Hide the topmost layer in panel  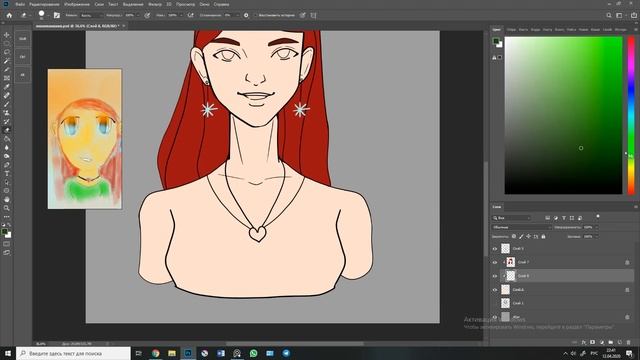coord(495,249)
